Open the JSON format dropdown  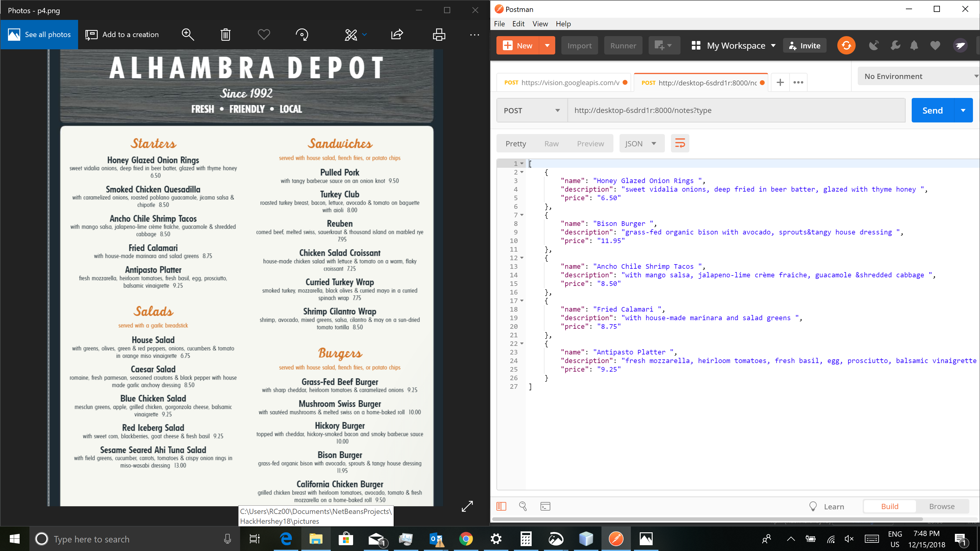[641, 143]
